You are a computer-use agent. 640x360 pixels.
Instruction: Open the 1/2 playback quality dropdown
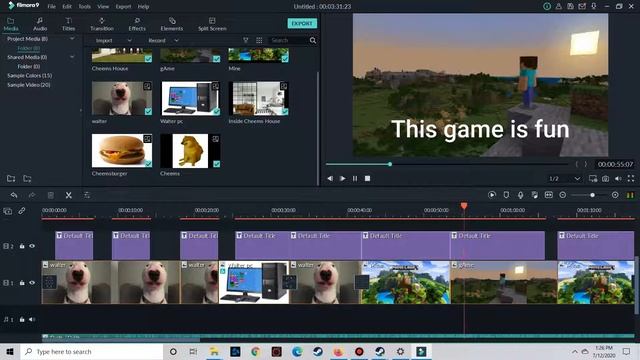point(564,178)
